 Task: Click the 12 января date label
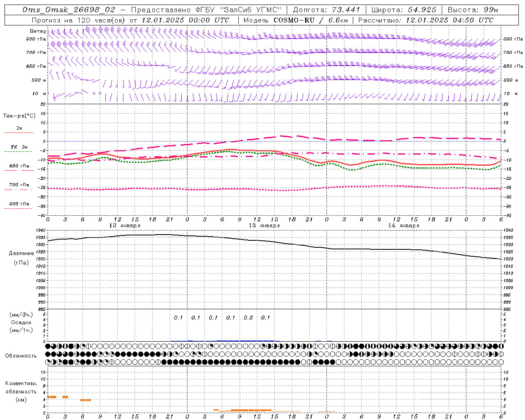point(125,226)
